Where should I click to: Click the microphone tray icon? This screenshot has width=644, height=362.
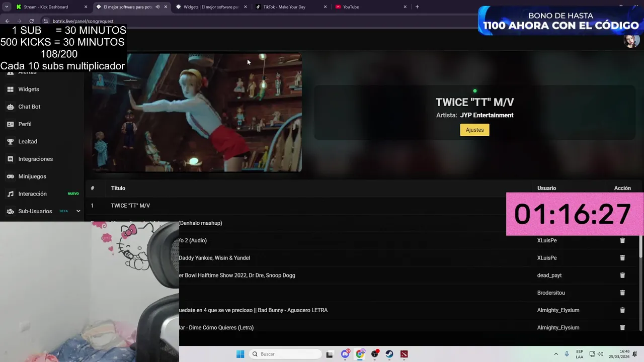coord(567,354)
